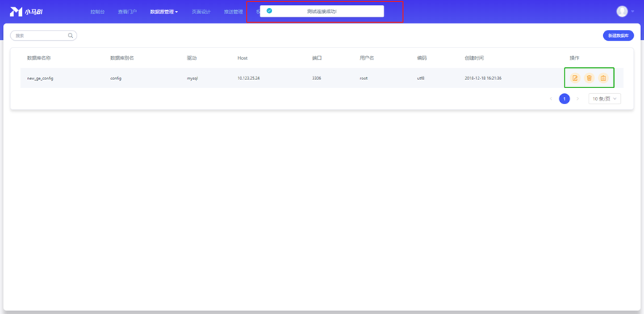
Task: Select the new_ge_config table row name
Action: (x=40, y=78)
